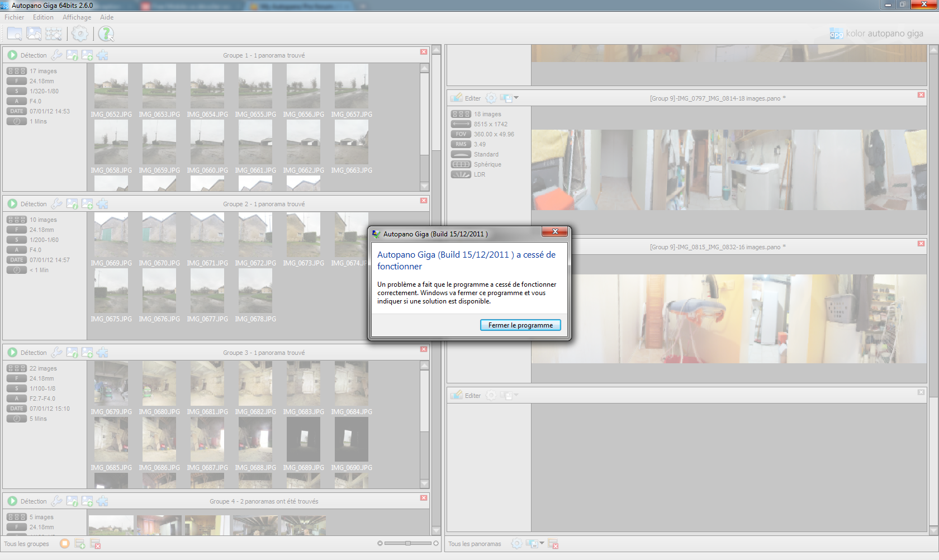
Task: Click 'Sphérique' projection label
Action: 487,165
